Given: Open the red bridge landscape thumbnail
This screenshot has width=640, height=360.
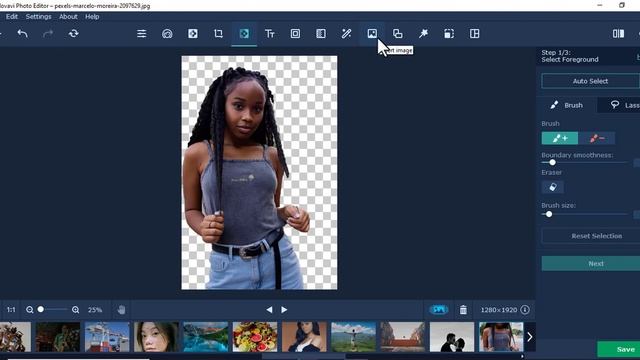Looking at the screenshot, I should tap(403, 337).
